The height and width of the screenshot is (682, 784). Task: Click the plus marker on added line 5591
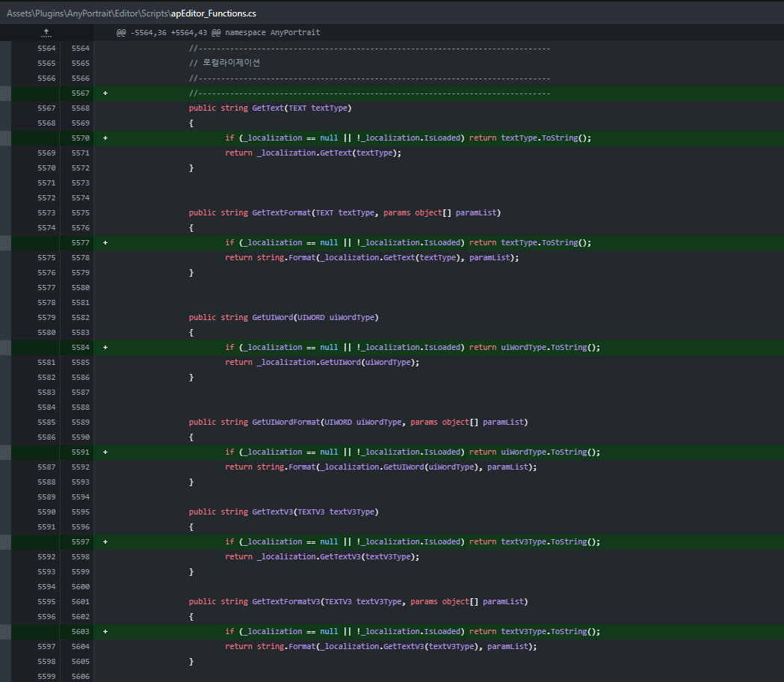point(105,452)
